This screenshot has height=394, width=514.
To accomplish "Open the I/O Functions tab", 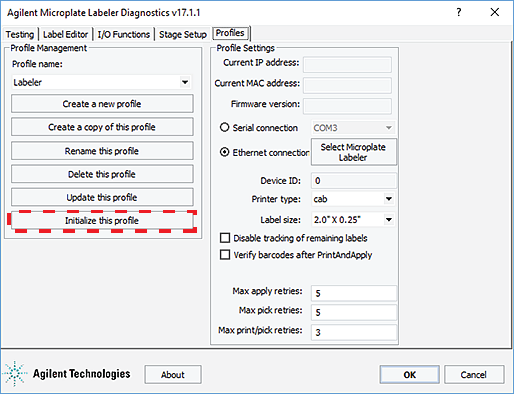I will click(x=124, y=34).
